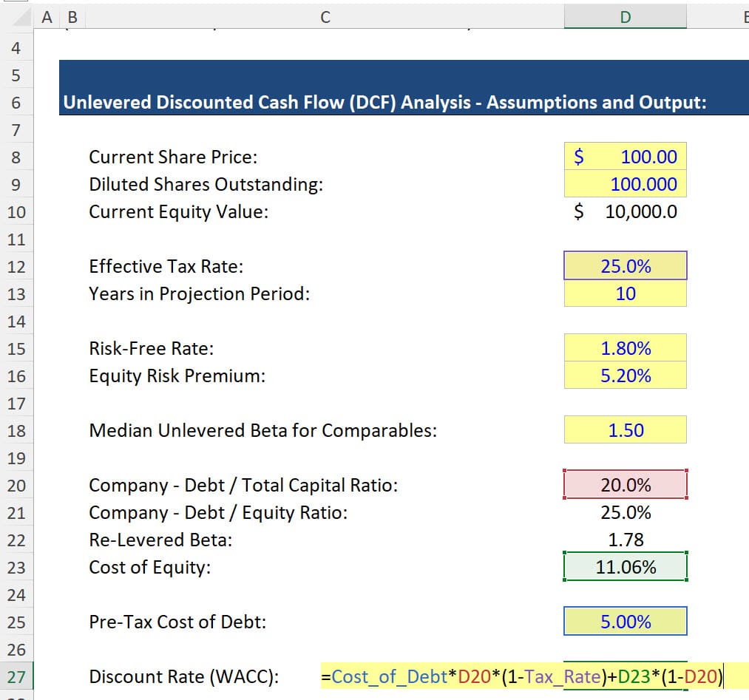
Task: Click the Median Unlevered Beta 1.50 cell
Action: tap(625, 430)
